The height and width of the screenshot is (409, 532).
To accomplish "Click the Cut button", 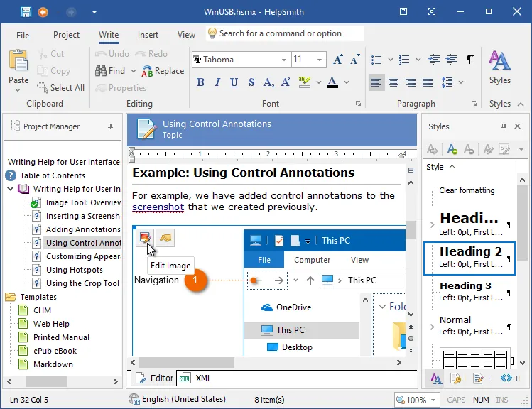I will (51, 54).
